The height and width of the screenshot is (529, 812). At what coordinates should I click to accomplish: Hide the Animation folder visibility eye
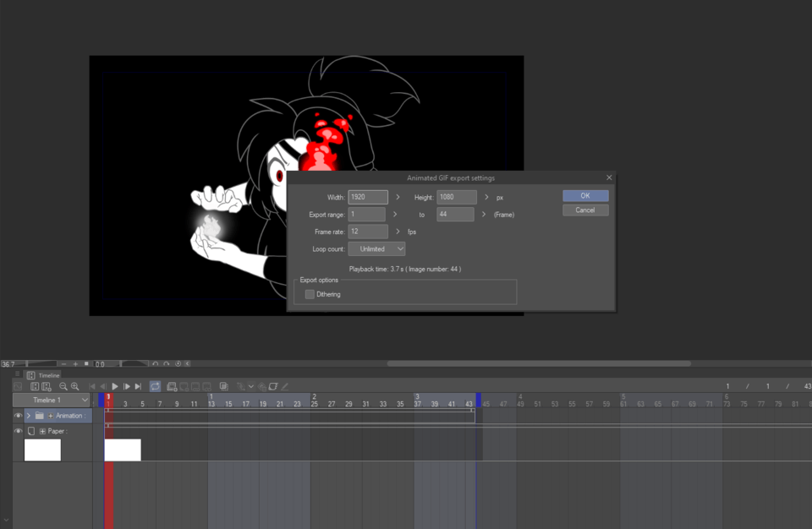tap(18, 416)
